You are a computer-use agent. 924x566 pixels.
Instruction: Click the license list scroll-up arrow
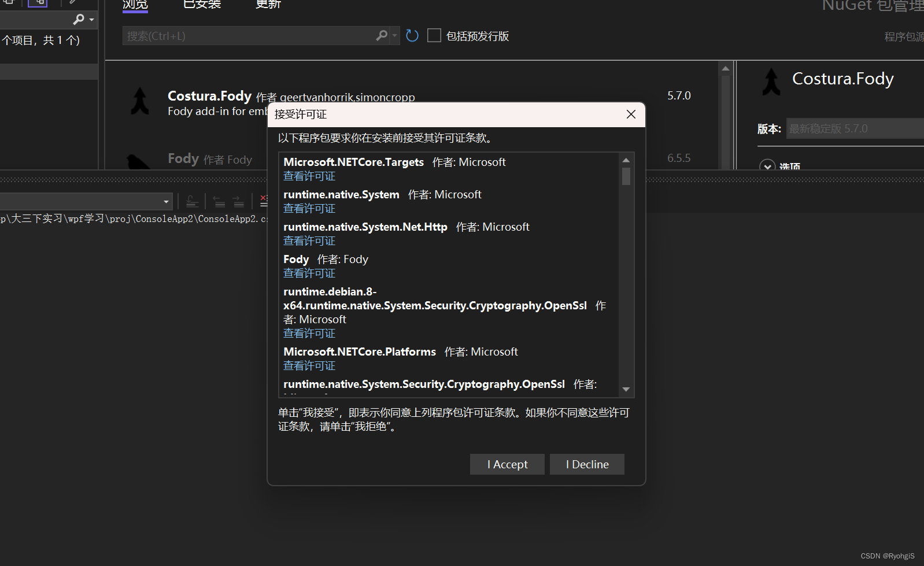(x=626, y=160)
